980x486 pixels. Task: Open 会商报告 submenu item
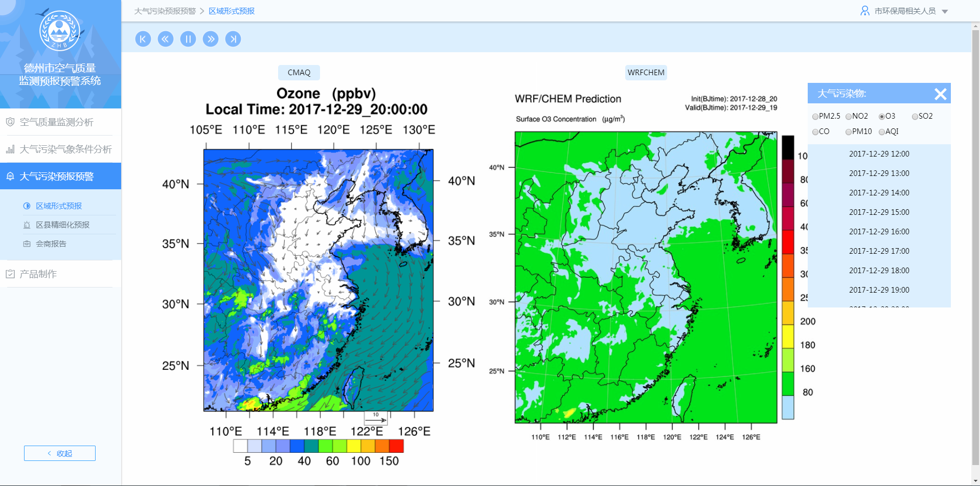point(51,244)
